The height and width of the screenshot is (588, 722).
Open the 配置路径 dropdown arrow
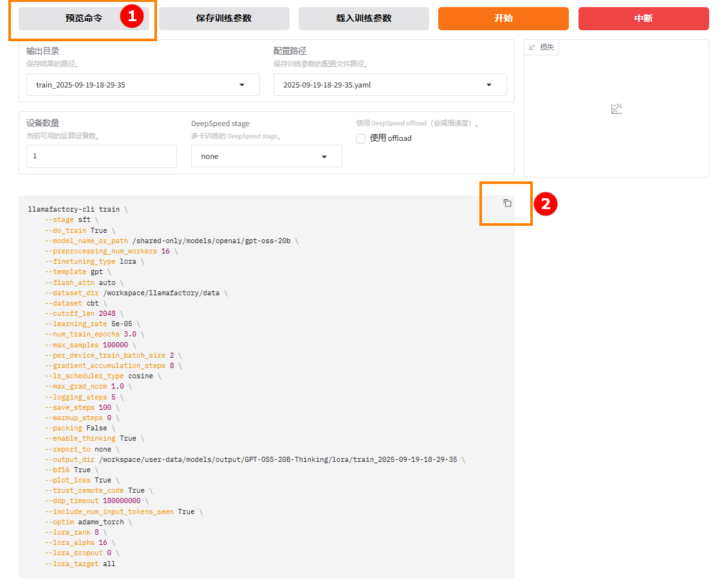[488, 85]
